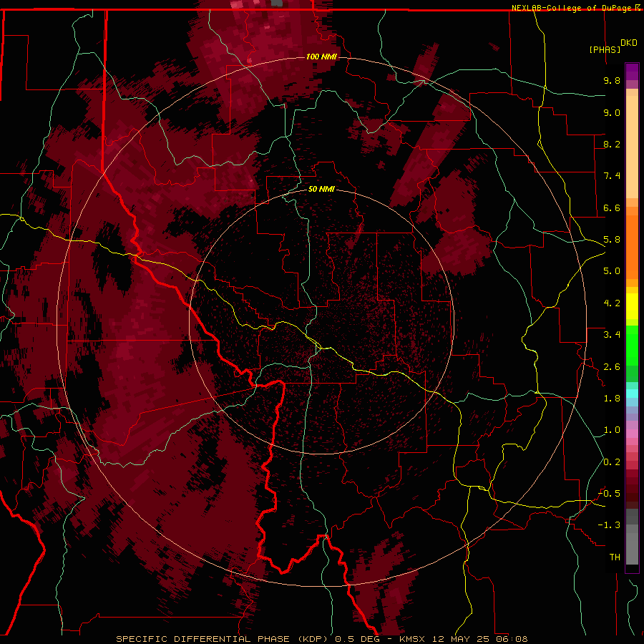Click the 4.2 value on color scale
This screenshot has width=644, height=644.
pyautogui.click(x=612, y=303)
